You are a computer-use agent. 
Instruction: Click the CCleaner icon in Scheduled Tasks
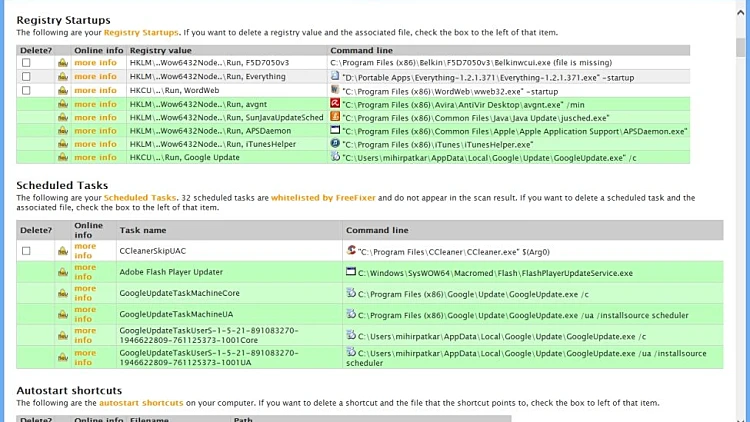click(351, 250)
